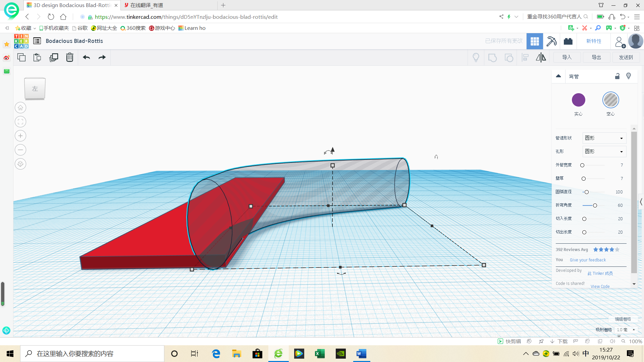Toggle the shape lock icon
644x362 pixels.
click(x=617, y=76)
